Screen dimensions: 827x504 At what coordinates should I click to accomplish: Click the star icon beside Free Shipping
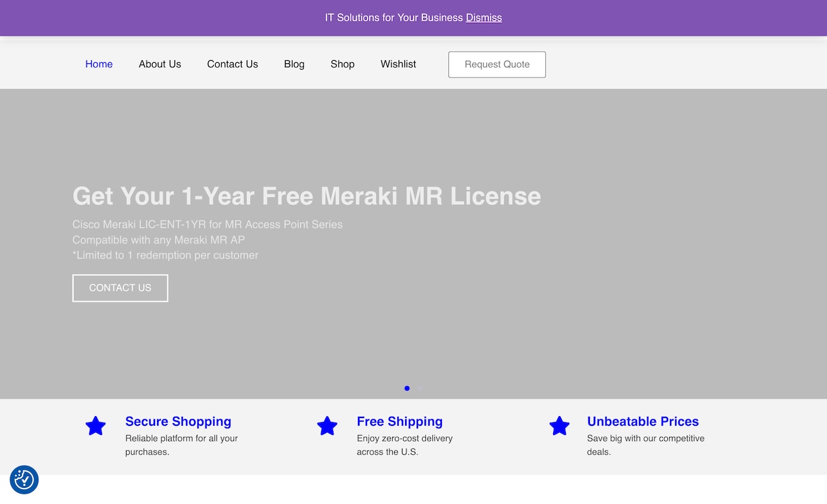[x=327, y=426]
